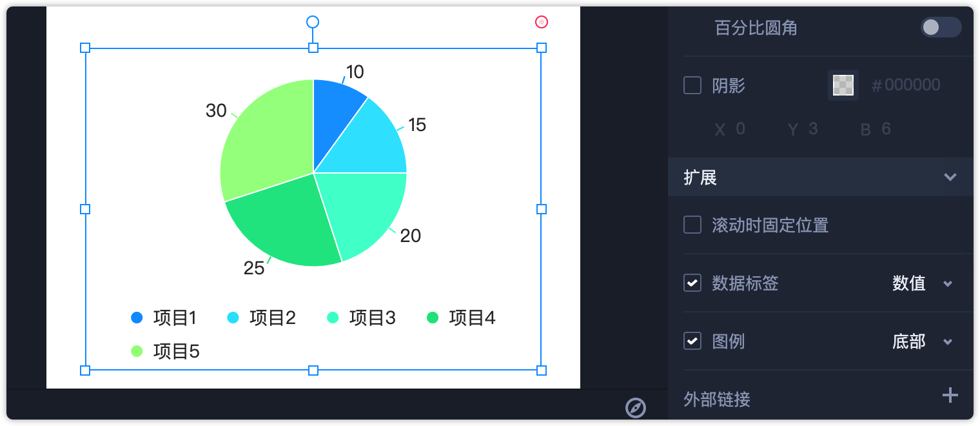Enable the 阴影 shadow checkbox
Image resolution: width=980 pixels, height=426 pixels.
pos(692,85)
